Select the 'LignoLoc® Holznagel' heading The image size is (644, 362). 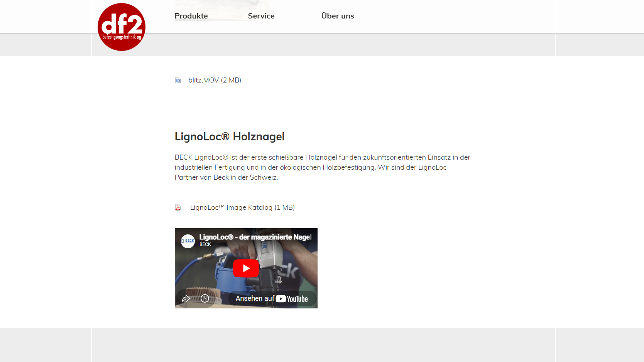pyautogui.click(x=230, y=136)
